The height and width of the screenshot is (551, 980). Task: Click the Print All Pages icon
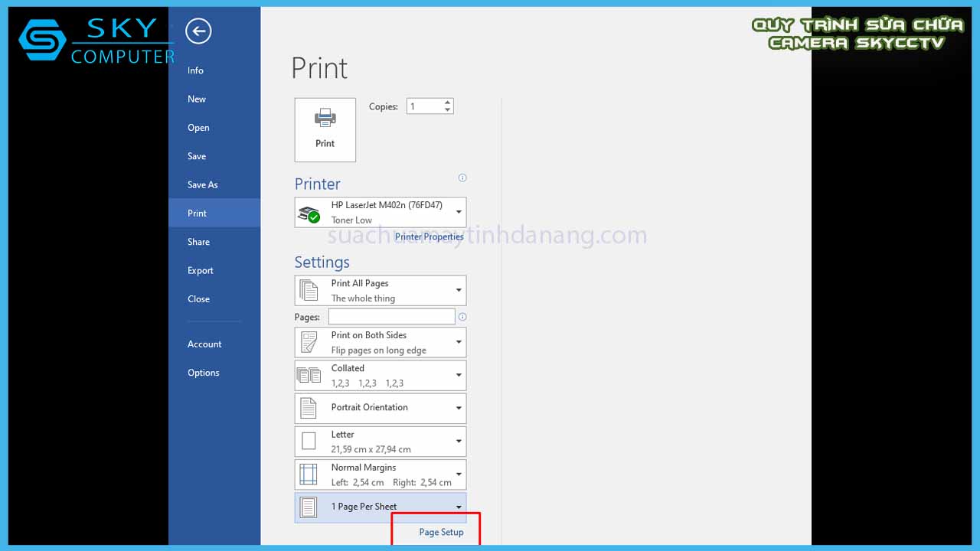[309, 291]
